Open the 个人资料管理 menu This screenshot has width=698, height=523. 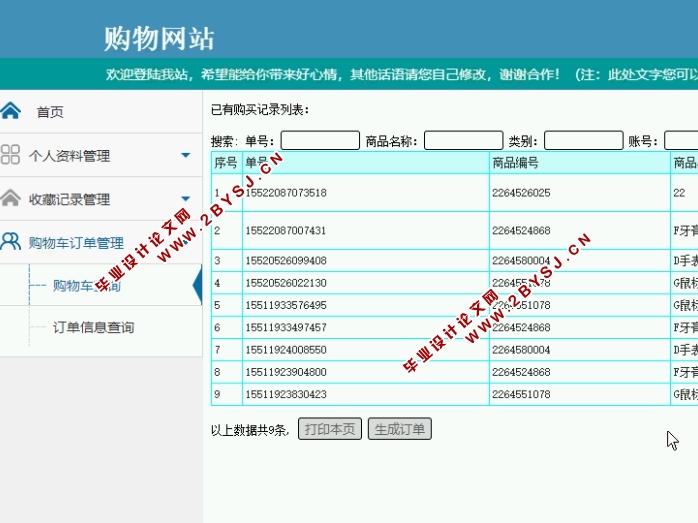pyautogui.click(x=69, y=156)
